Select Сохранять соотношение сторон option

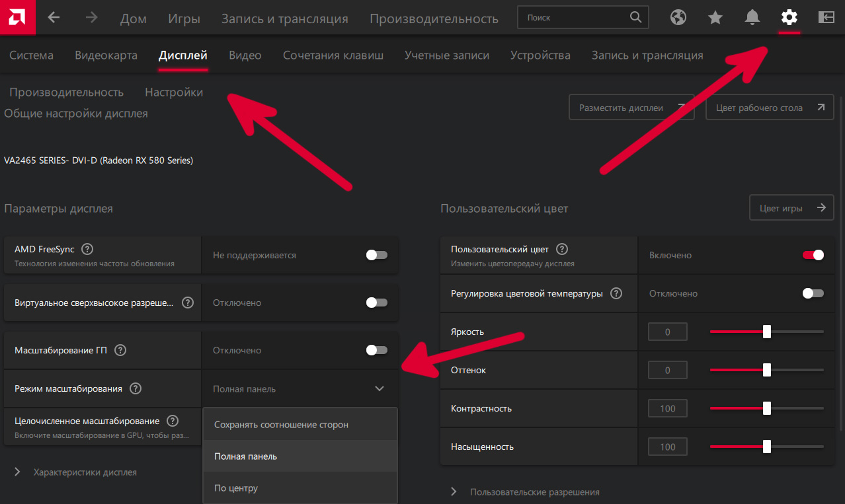[300, 425]
